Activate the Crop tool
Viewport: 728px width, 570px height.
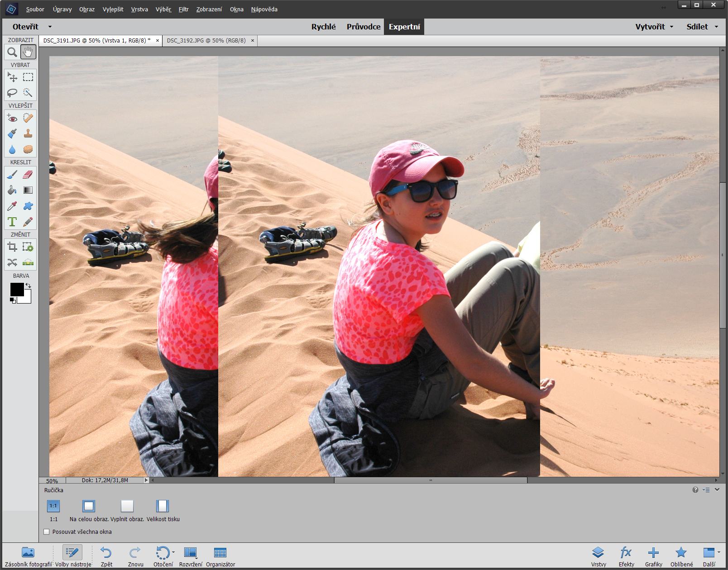click(x=12, y=247)
